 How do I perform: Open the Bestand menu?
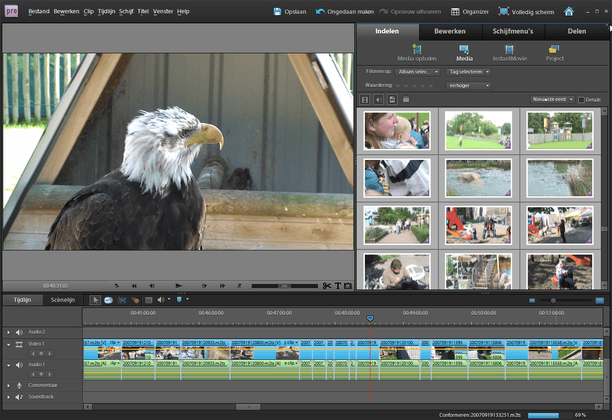[x=38, y=11]
